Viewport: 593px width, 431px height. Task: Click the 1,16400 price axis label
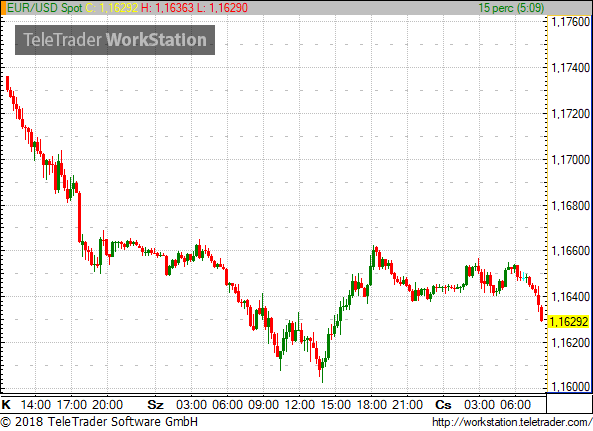tap(570, 297)
